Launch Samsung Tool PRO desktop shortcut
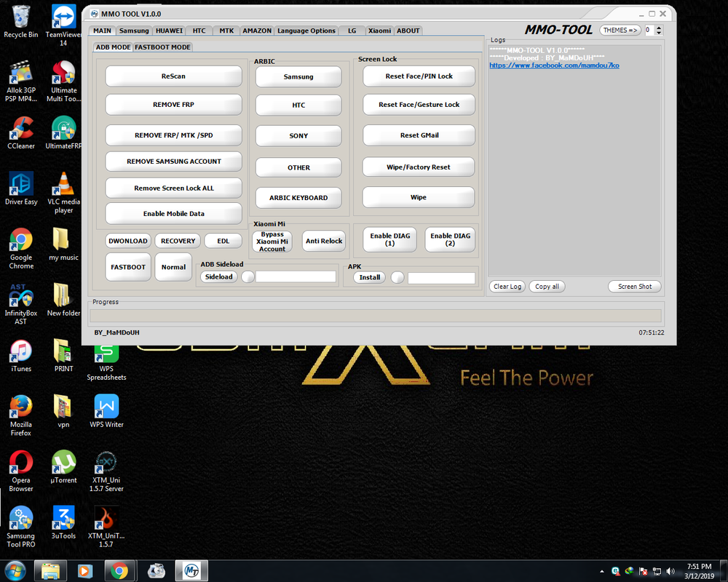 21,527
